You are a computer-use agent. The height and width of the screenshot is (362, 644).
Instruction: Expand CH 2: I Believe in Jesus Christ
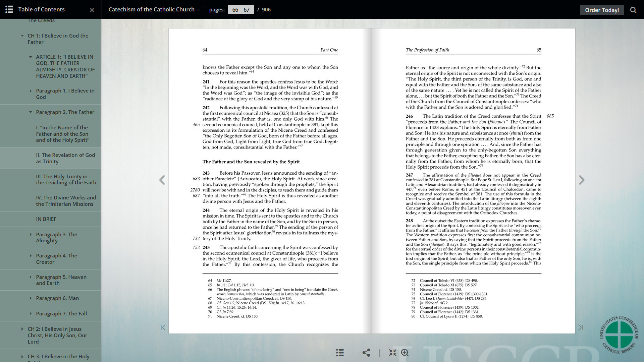click(x=22, y=329)
